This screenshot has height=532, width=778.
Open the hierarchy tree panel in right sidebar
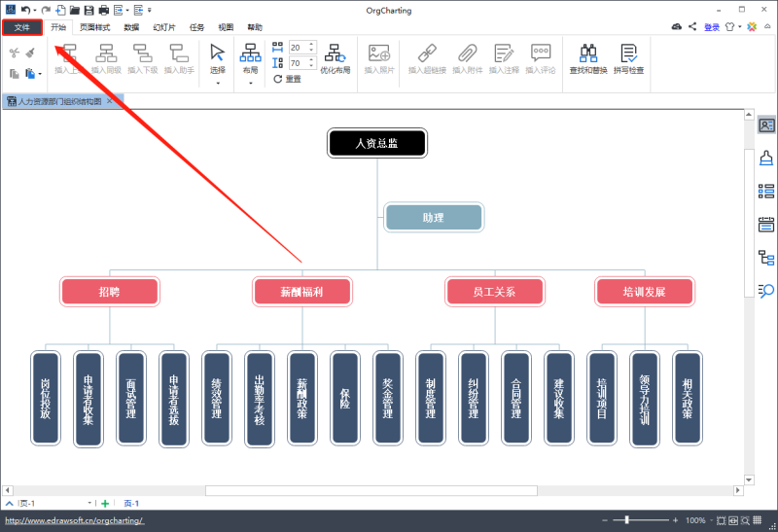pos(766,258)
